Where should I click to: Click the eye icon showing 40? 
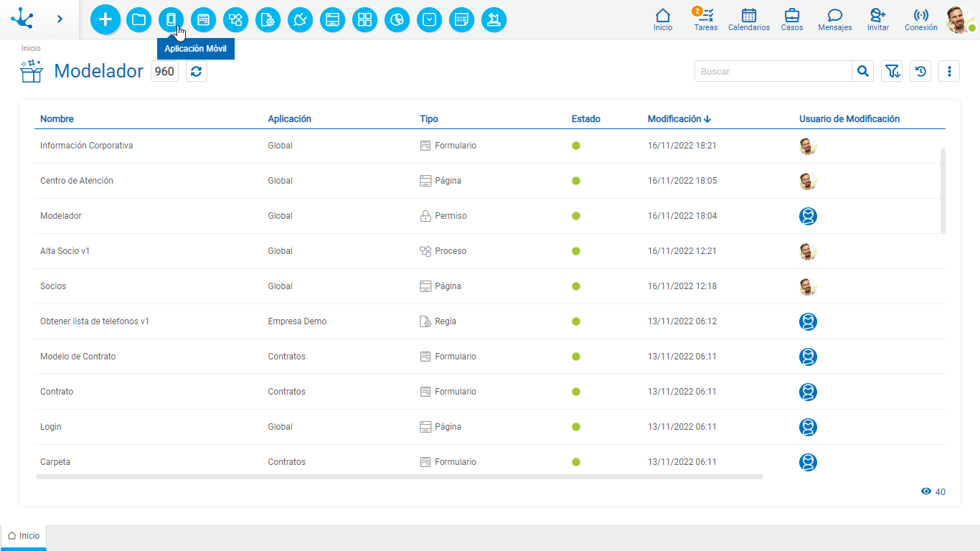926,491
